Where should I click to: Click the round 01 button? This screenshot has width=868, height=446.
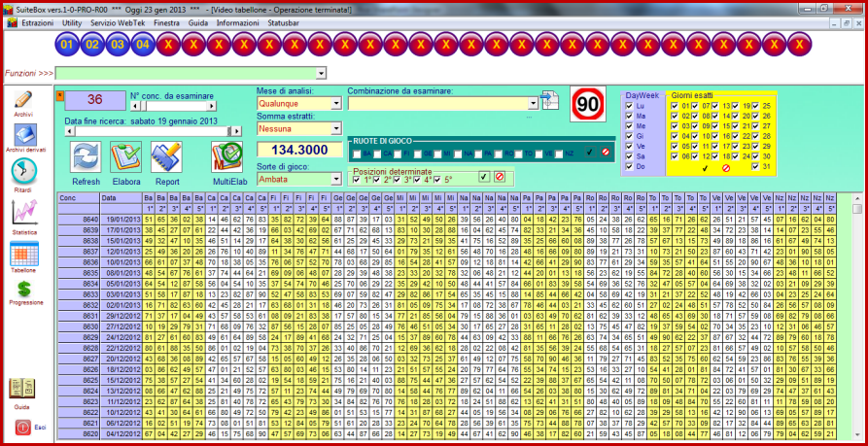[68, 45]
